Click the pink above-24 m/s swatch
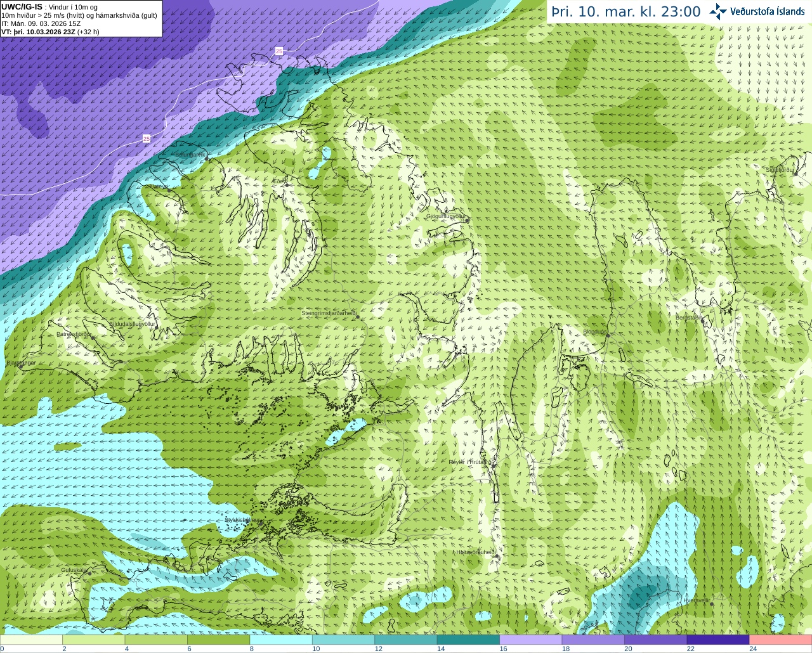 (779, 640)
